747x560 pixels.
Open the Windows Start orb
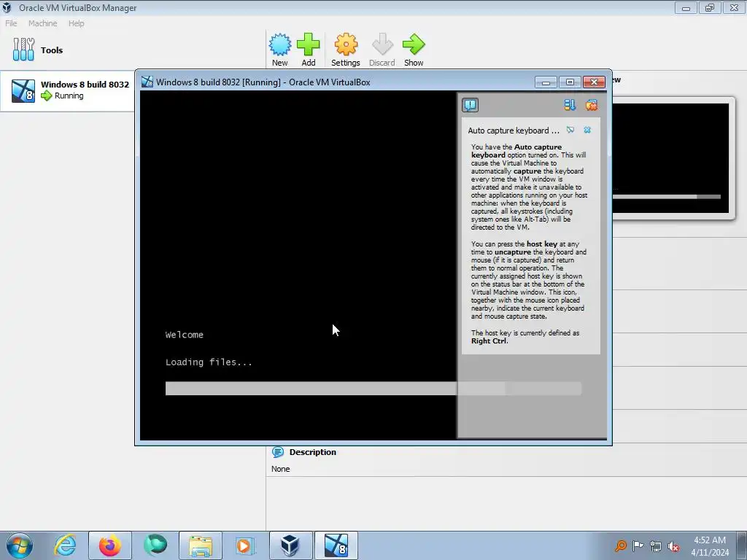coord(20,545)
